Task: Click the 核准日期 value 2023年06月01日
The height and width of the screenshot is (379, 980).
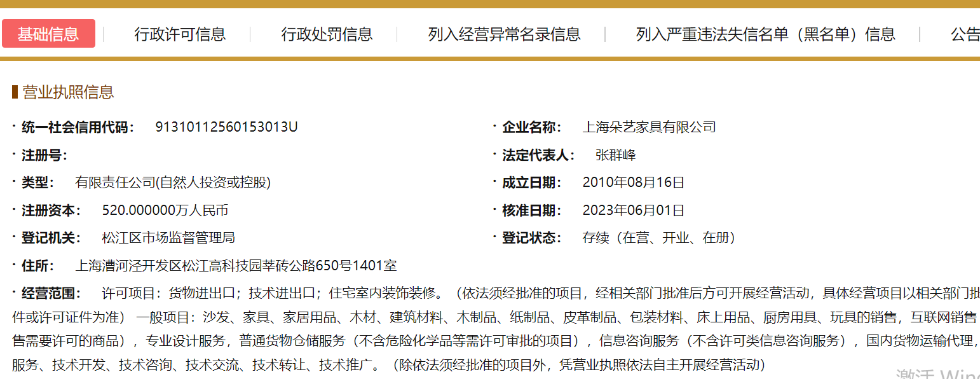Action: click(633, 210)
